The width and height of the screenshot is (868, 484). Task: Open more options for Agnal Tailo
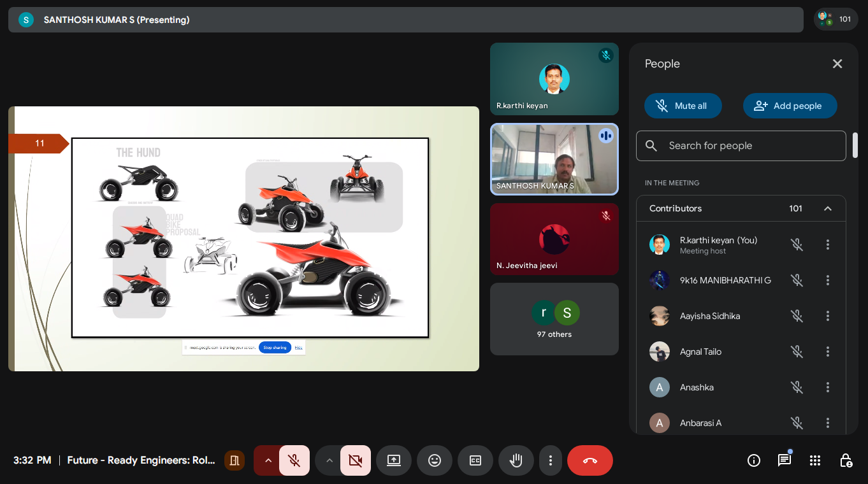coord(828,352)
